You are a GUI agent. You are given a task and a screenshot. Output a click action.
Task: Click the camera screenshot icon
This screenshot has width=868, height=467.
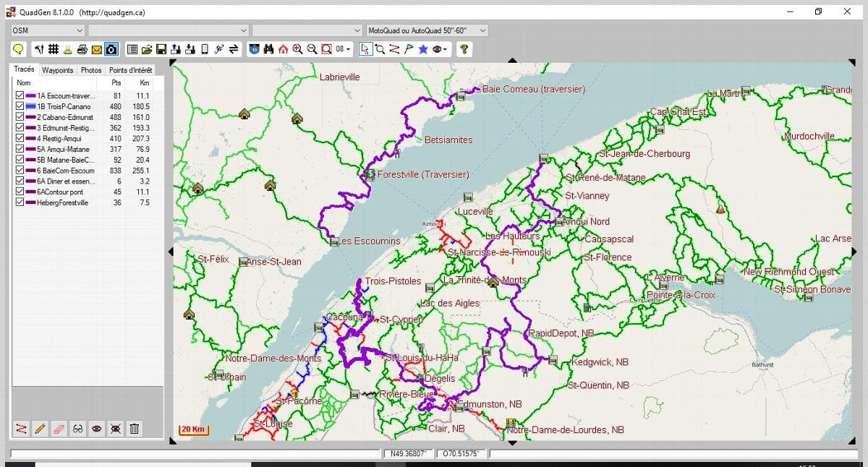111,49
